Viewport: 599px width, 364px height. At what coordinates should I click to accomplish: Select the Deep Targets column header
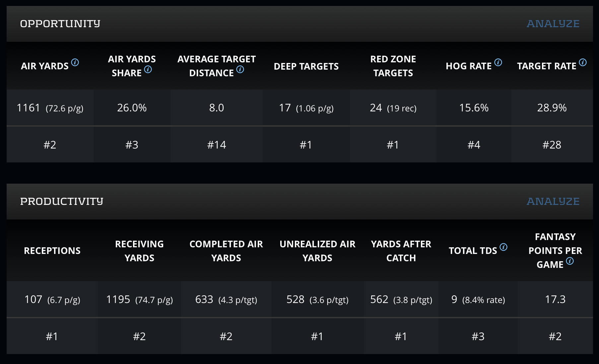[x=306, y=66]
